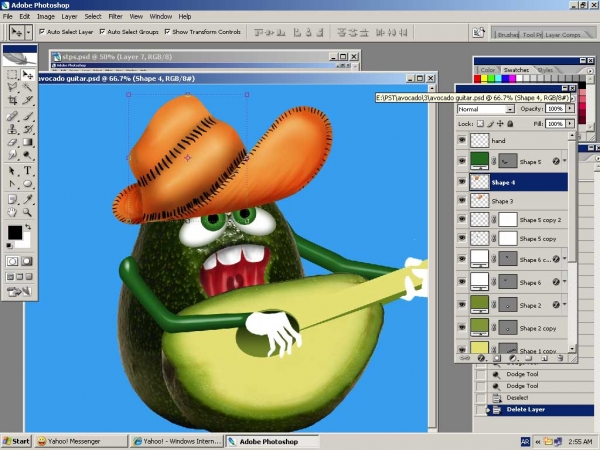Delete layer using trash icon
600x450 pixels.
click(560, 359)
